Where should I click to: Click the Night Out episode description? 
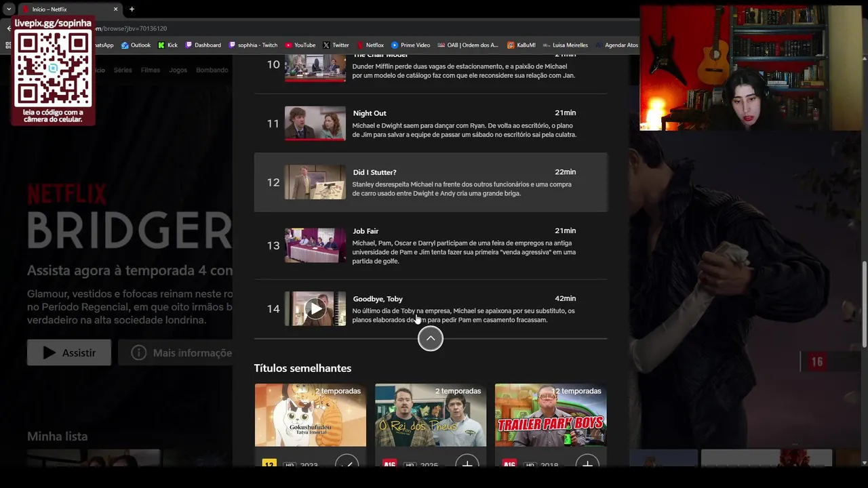(464, 130)
